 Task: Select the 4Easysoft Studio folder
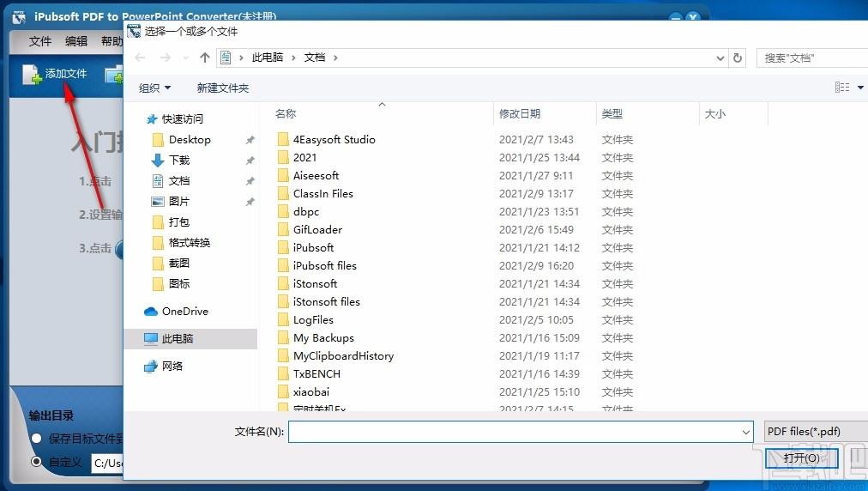tap(335, 140)
